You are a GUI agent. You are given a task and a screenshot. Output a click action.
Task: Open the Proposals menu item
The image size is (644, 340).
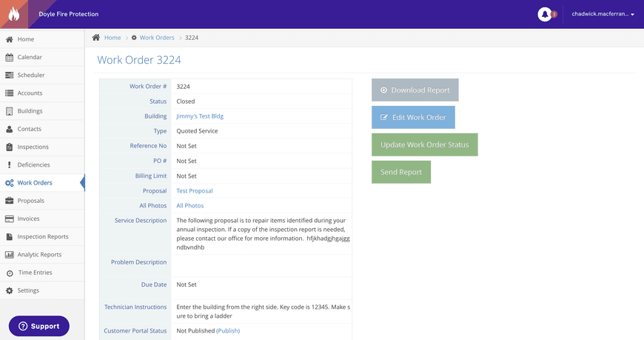click(30, 201)
